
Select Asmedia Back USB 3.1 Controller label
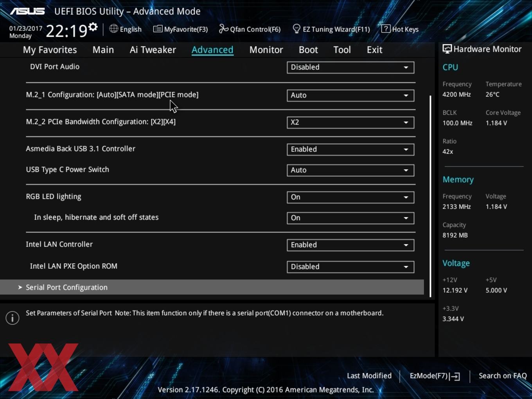81,149
